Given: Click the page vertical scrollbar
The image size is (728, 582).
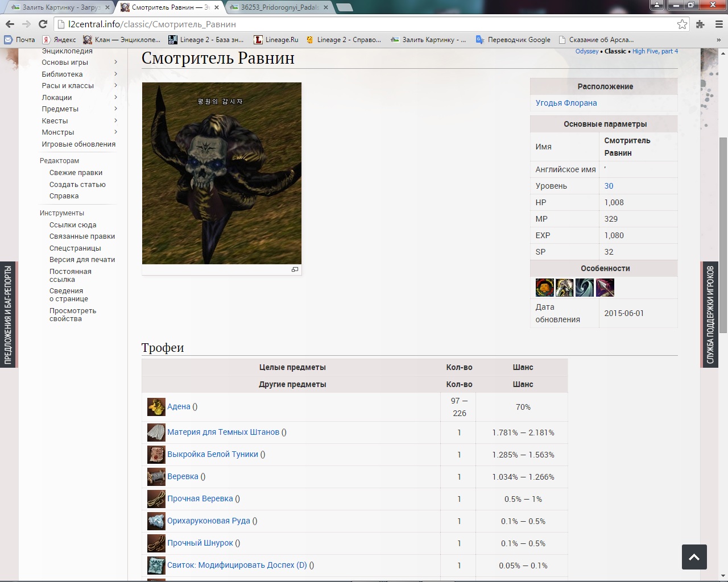Looking at the screenshot, I should (x=723, y=235).
